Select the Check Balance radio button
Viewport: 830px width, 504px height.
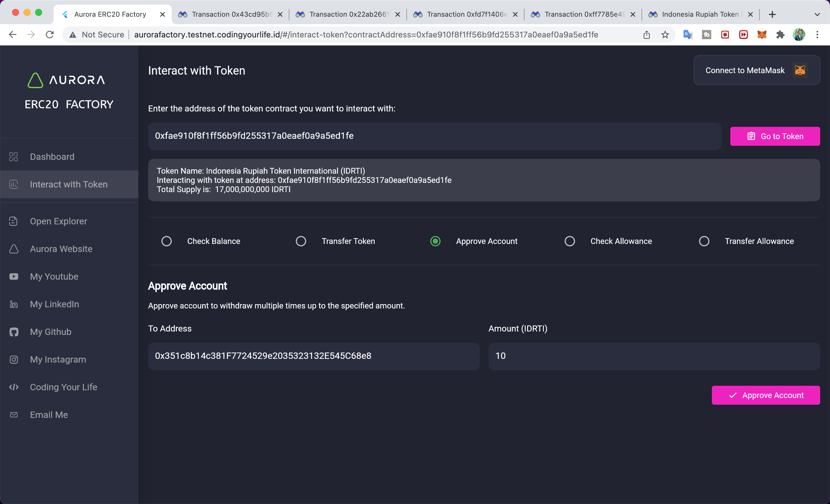click(166, 241)
